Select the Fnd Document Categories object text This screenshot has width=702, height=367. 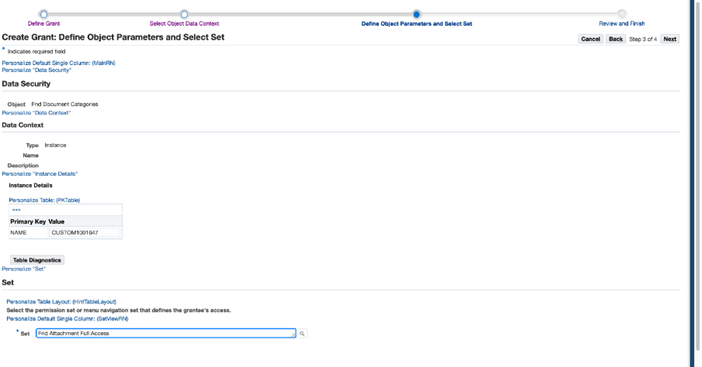64,104
